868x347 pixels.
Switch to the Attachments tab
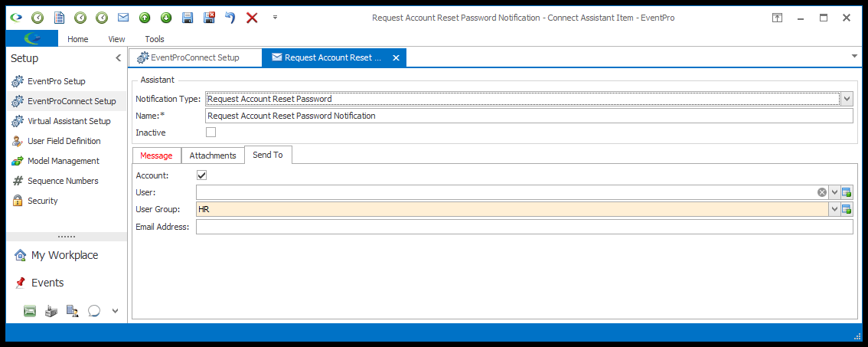[213, 155]
